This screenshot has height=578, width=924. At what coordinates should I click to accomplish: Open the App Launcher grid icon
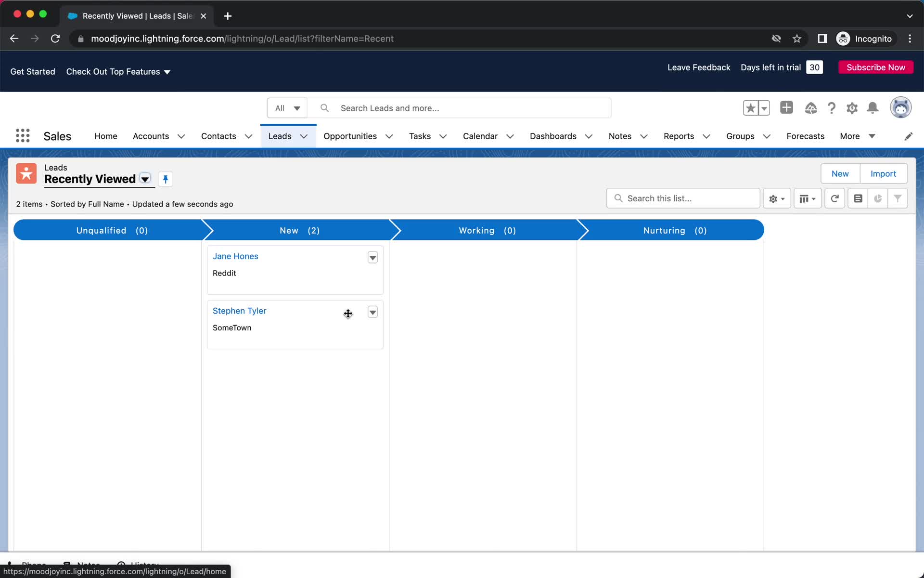coord(23,136)
